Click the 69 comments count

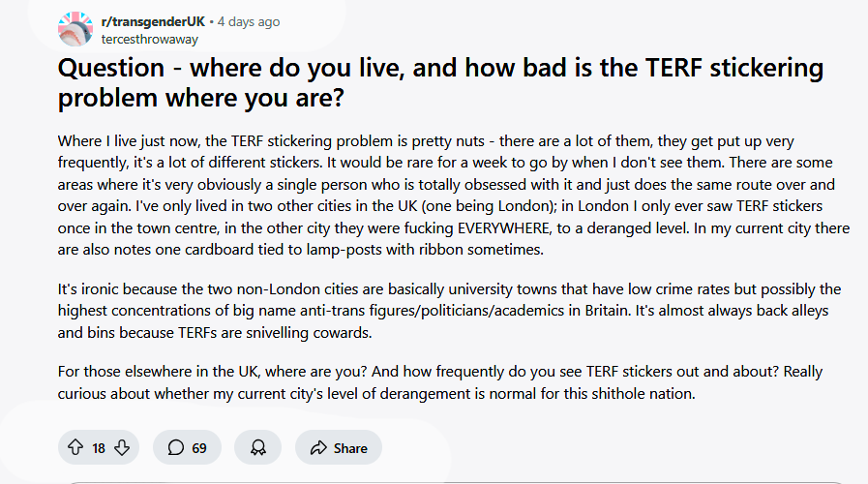click(199, 448)
